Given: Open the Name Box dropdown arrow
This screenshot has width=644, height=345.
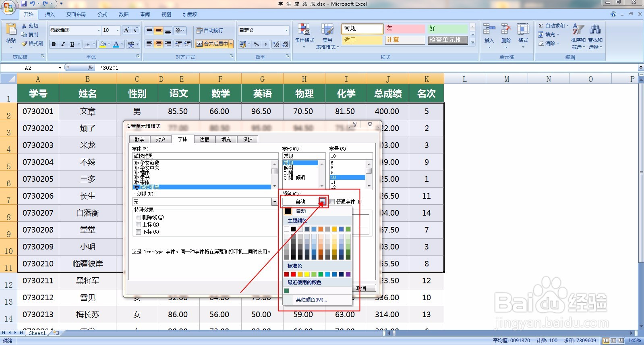Looking at the screenshot, I should [60, 68].
